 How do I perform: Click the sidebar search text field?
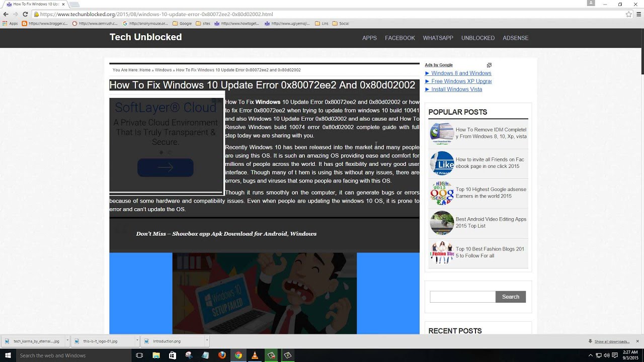pyautogui.click(x=462, y=297)
